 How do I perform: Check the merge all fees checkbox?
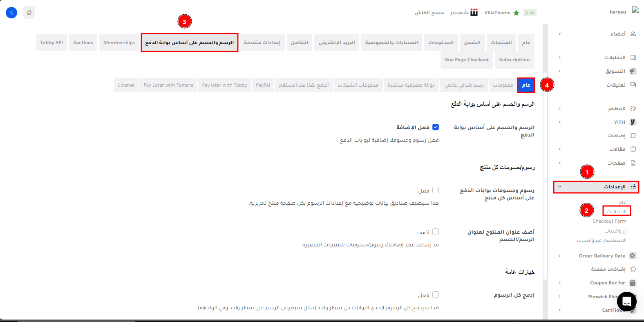click(436, 295)
